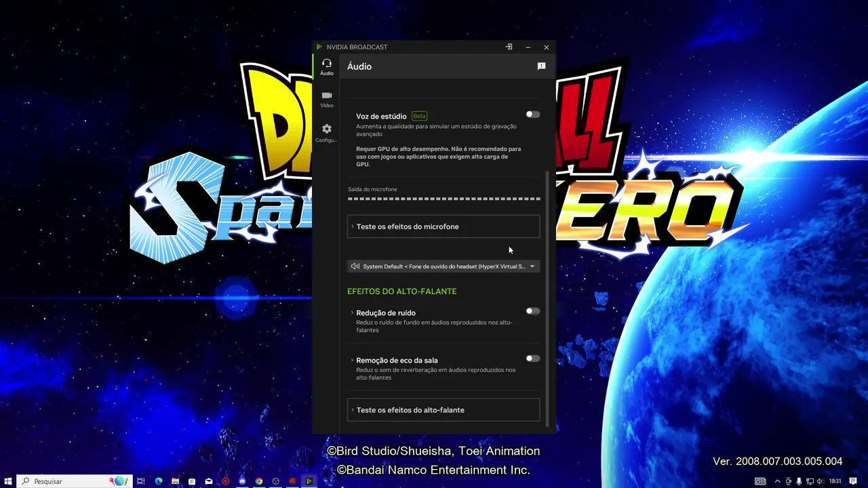Click the NVIDIA Broadcast logo in title bar
868x488 pixels.
pyautogui.click(x=319, y=47)
